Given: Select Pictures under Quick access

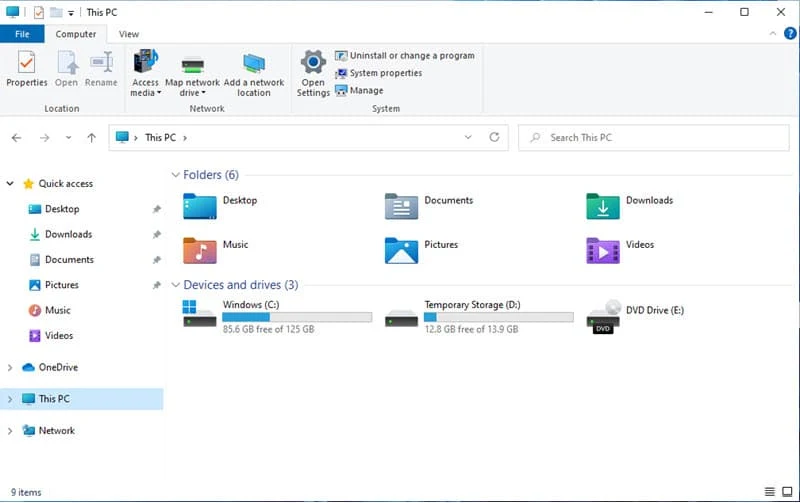Looking at the screenshot, I should (62, 285).
